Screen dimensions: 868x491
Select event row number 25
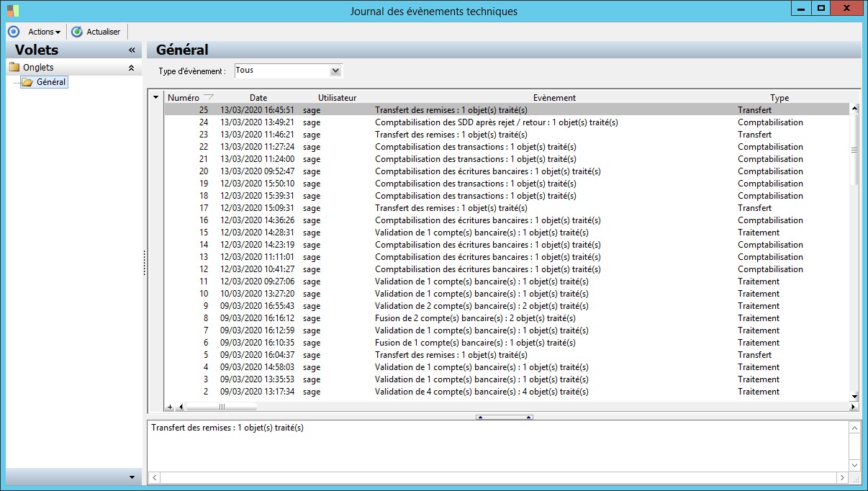(x=507, y=110)
